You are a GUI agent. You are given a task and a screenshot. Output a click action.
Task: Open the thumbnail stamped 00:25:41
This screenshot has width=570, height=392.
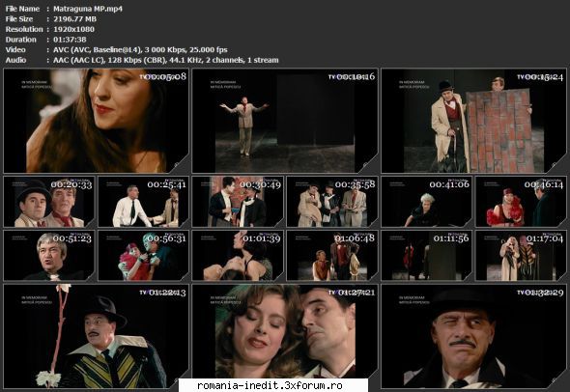tap(144, 202)
